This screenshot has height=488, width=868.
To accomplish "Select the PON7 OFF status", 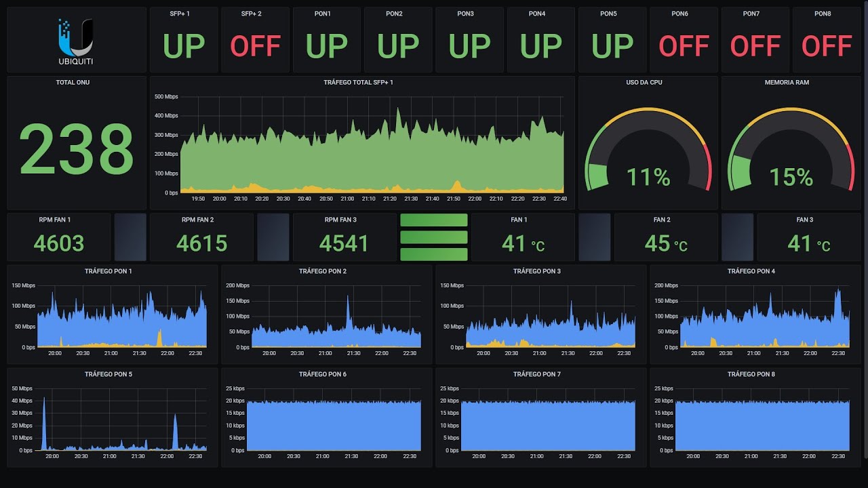I will click(755, 46).
